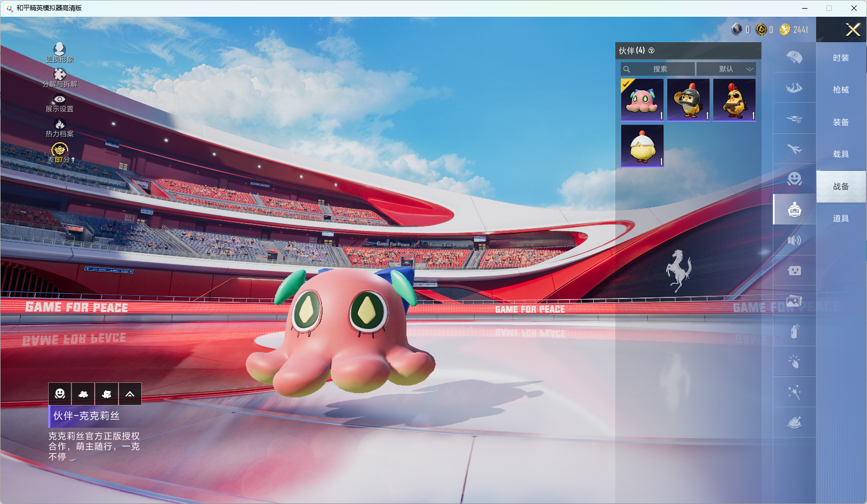
Task: Open the 分解与拆解 puzzle piece icon
Action: point(60,74)
